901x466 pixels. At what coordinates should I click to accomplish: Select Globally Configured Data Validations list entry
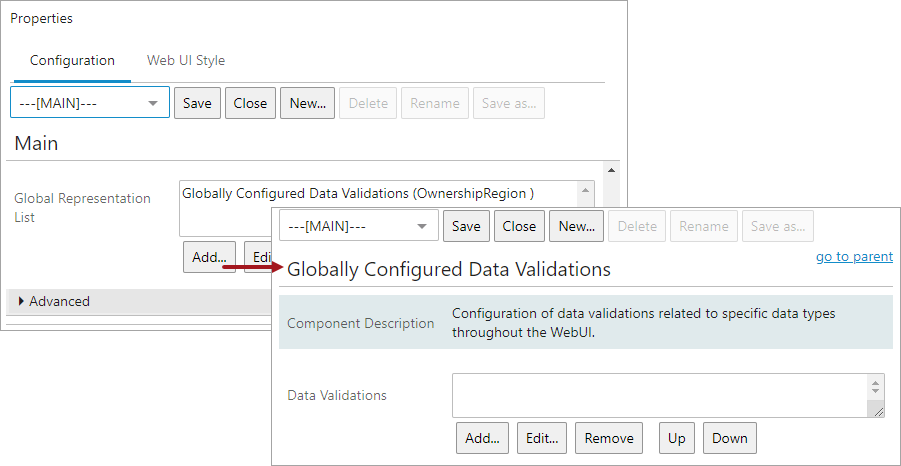coord(358,192)
